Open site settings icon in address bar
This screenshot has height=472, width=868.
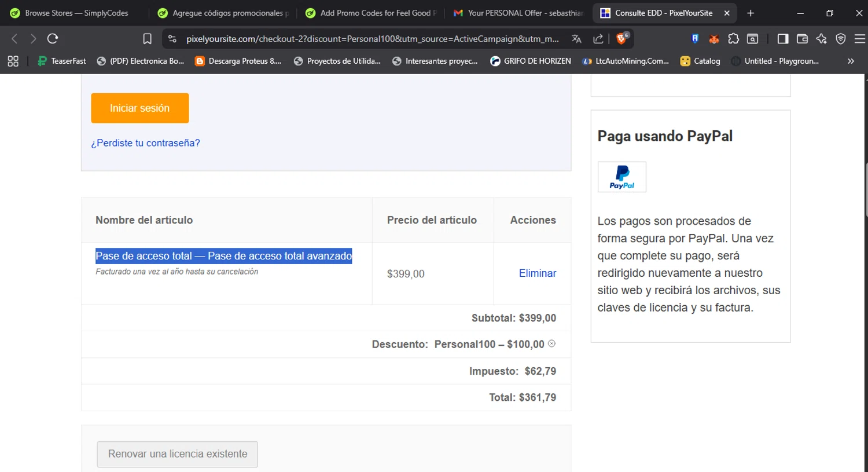click(x=172, y=39)
